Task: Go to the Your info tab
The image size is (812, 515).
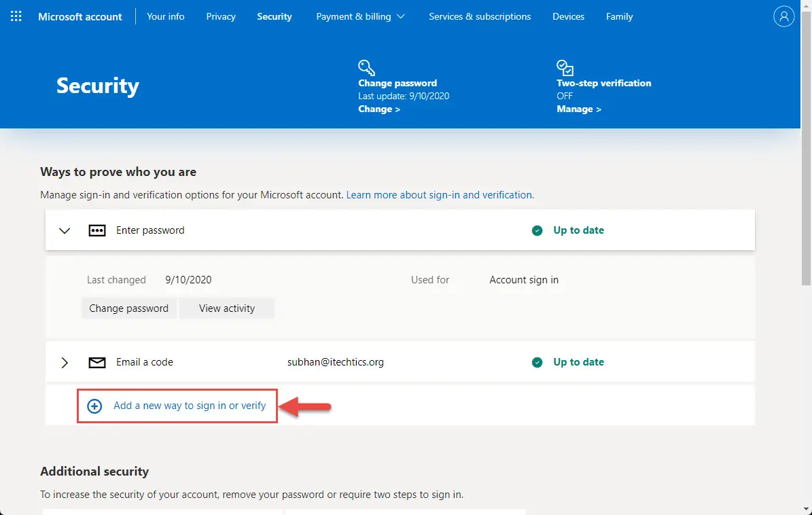Action: click(x=166, y=16)
